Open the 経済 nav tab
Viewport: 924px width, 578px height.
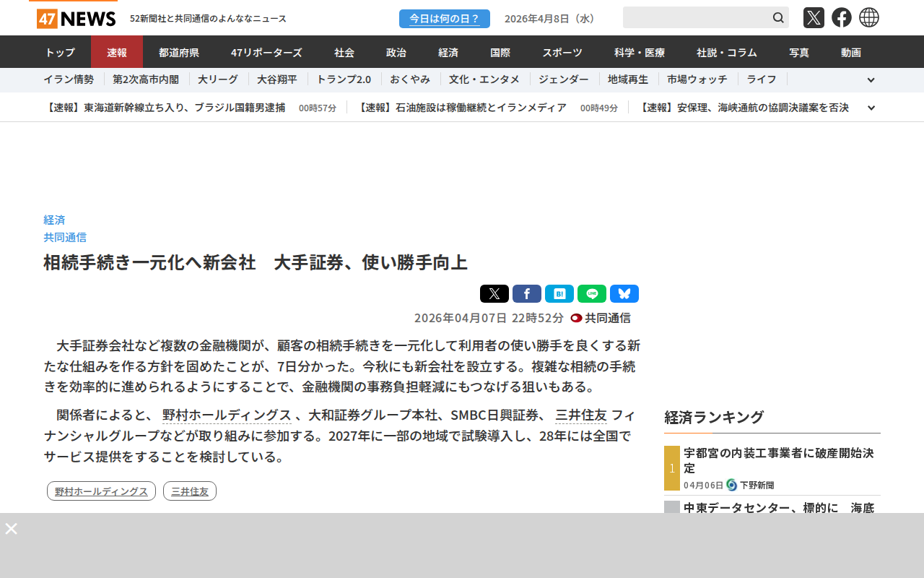448,52
